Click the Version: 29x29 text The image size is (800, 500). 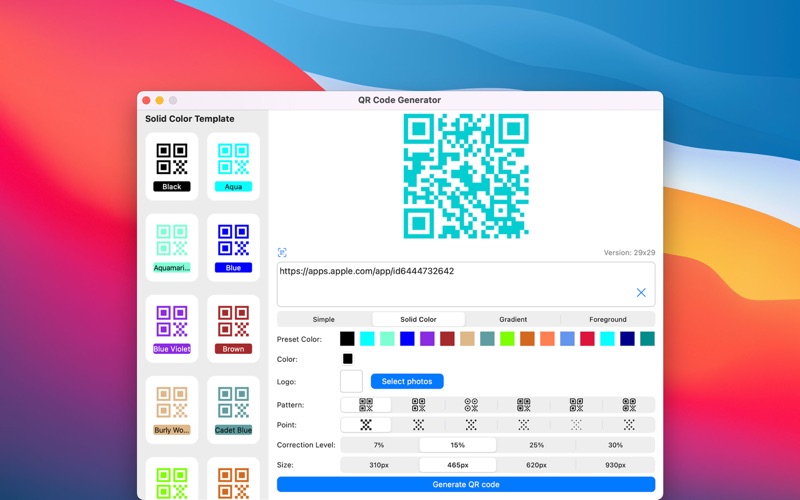(629, 253)
